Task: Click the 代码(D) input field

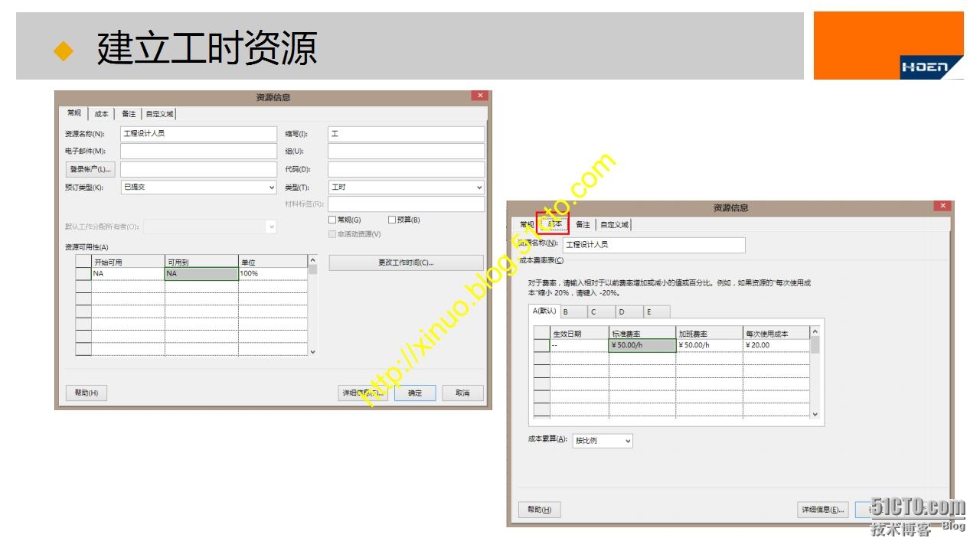Action: pyautogui.click(x=406, y=169)
